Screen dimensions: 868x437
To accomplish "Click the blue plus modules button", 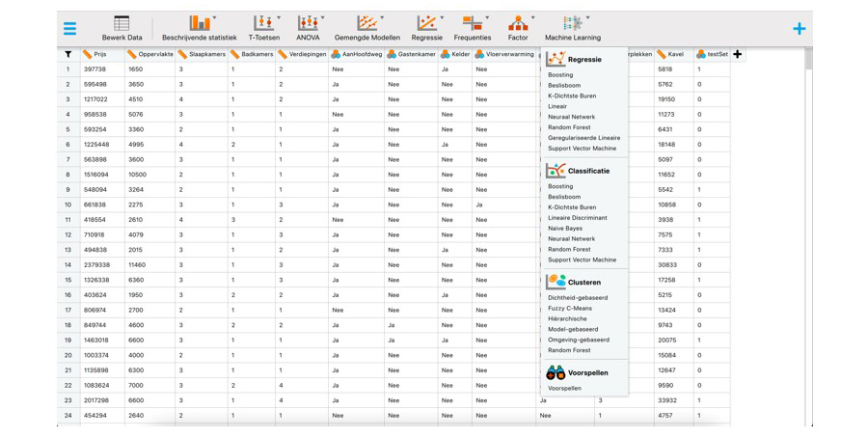I will [x=799, y=29].
